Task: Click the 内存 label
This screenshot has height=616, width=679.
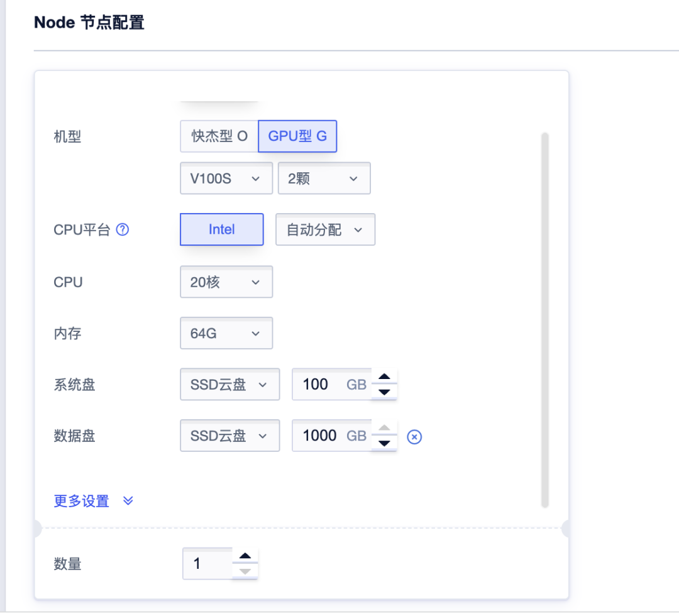Action: [67, 333]
